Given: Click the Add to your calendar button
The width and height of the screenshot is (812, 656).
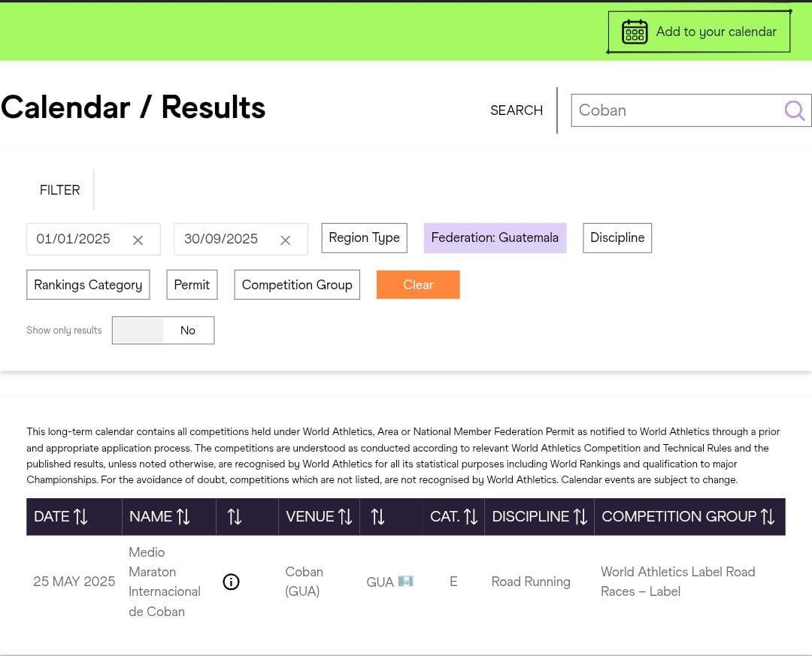Looking at the screenshot, I should 699,32.
